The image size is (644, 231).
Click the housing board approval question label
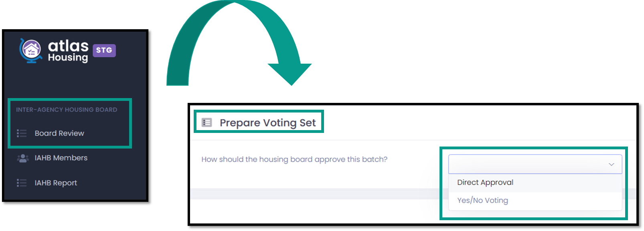[294, 159]
